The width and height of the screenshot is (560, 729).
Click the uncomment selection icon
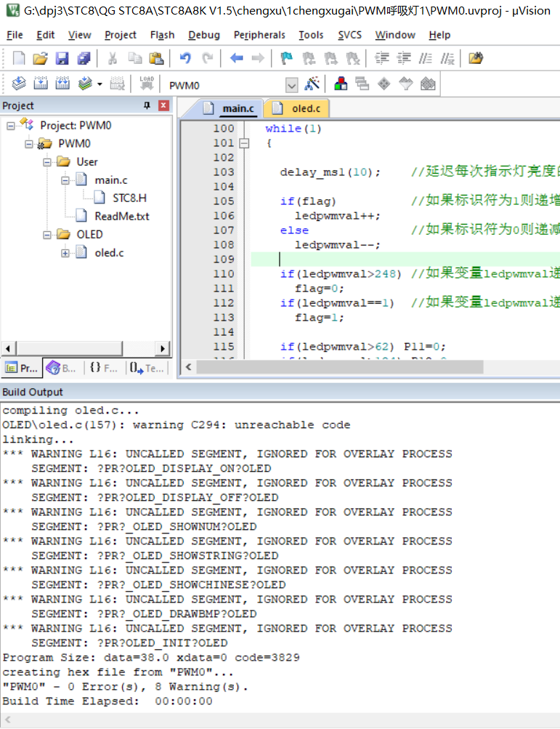click(x=447, y=58)
